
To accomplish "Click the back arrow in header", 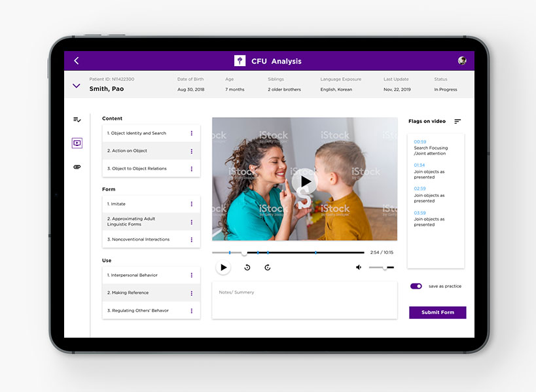I will pyautogui.click(x=77, y=61).
